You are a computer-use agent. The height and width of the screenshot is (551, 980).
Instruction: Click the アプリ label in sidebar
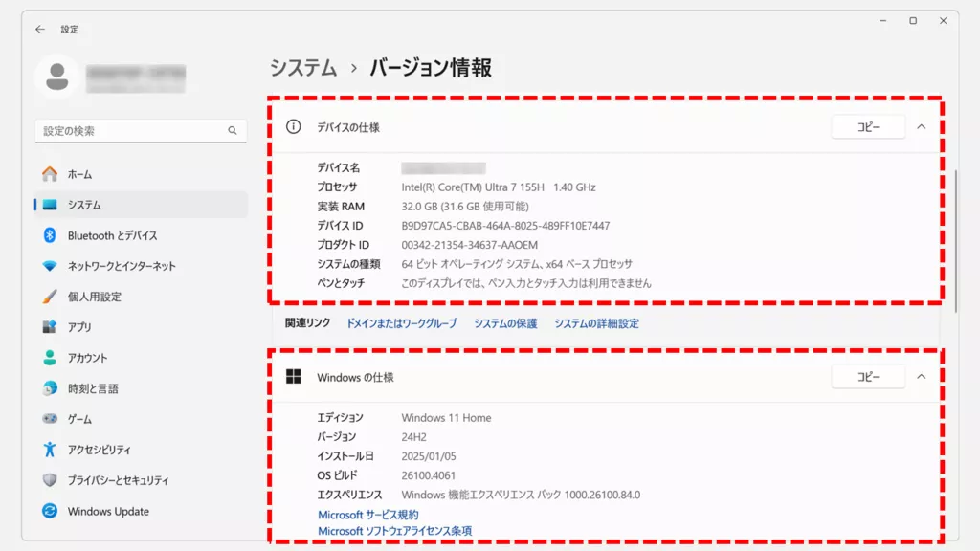(79, 327)
